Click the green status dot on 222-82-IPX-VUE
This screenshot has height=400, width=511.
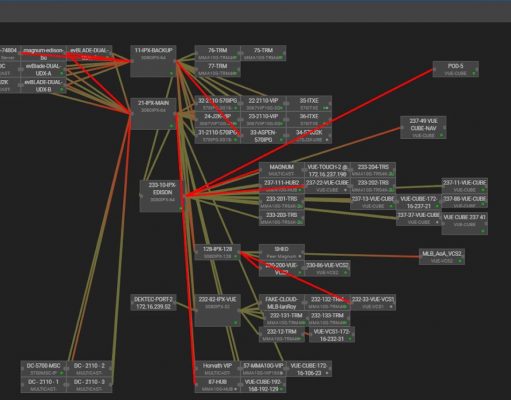pyautogui.click(x=236, y=323)
